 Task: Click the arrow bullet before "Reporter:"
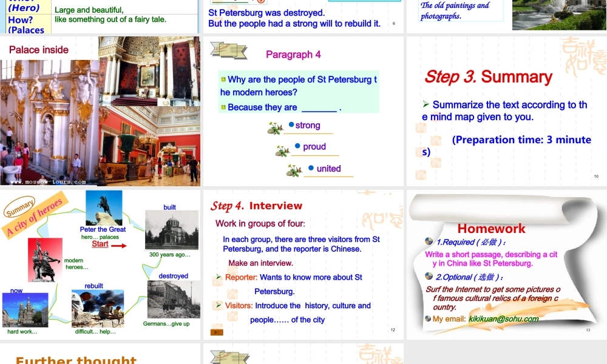tap(219, 277)
